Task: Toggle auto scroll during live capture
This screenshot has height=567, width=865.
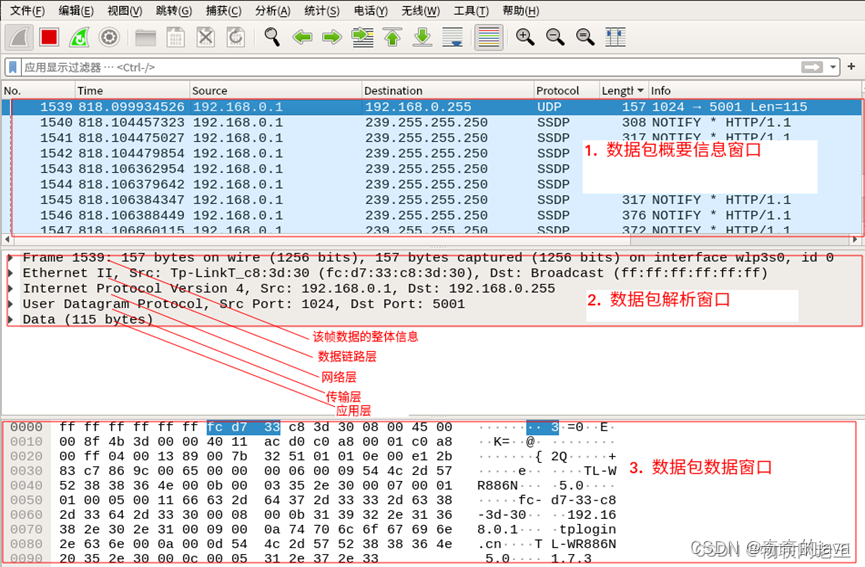Action: [453, 38]
